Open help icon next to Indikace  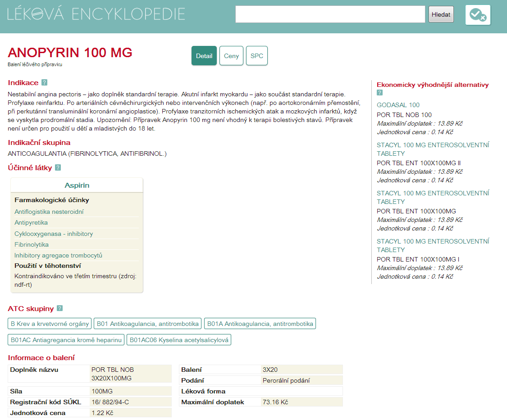click(45, 83)
